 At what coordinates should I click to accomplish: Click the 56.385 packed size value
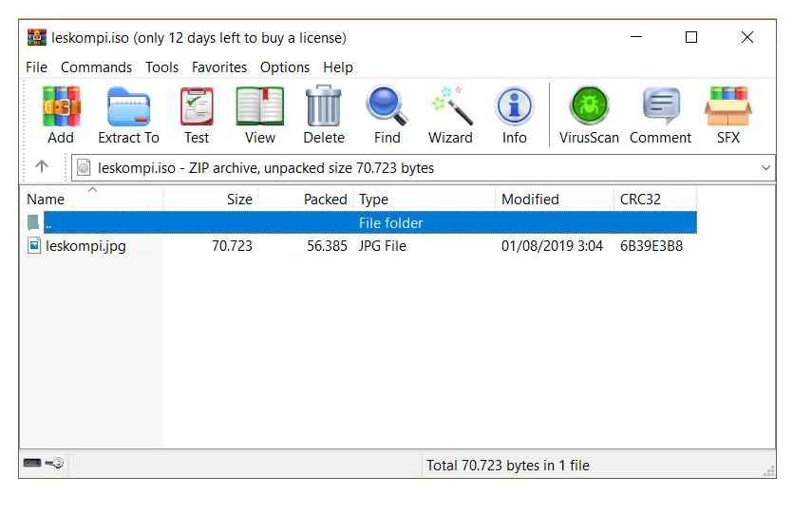coord(327,245)
